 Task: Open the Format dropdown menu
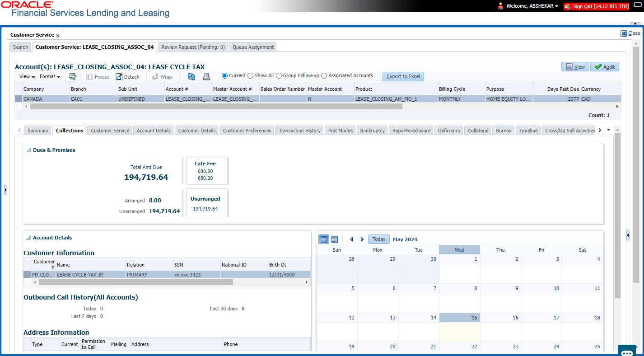point(50,77)
